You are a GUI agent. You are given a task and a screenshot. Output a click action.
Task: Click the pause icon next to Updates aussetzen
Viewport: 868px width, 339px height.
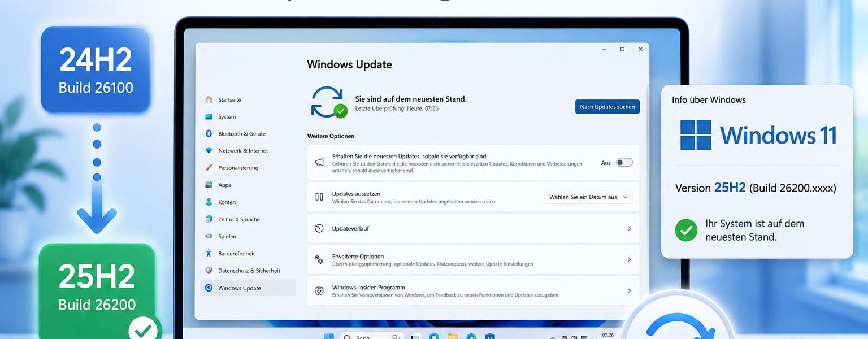pyautogui.click(x=319, y=197)
